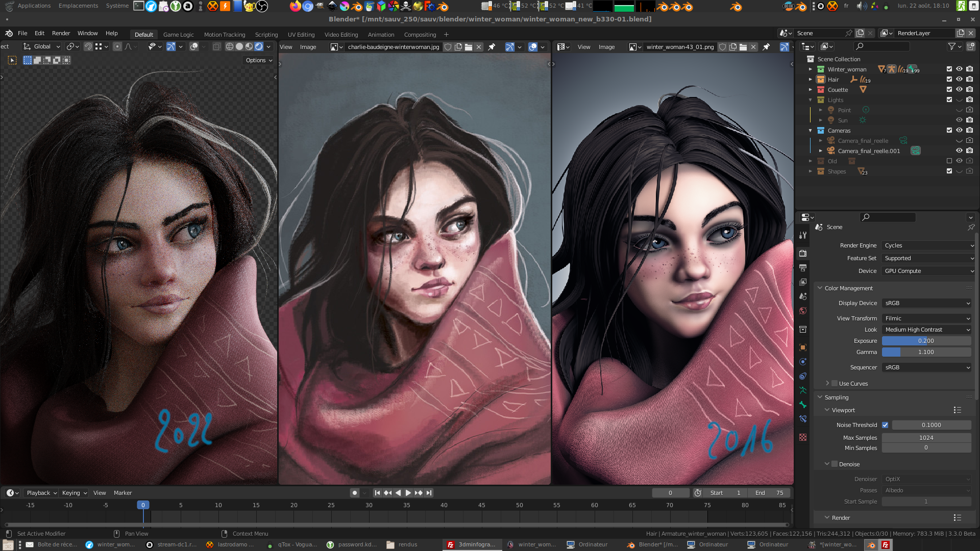The image size is (980, 551).
Task: Open the World properties tab
Action: 803,311
